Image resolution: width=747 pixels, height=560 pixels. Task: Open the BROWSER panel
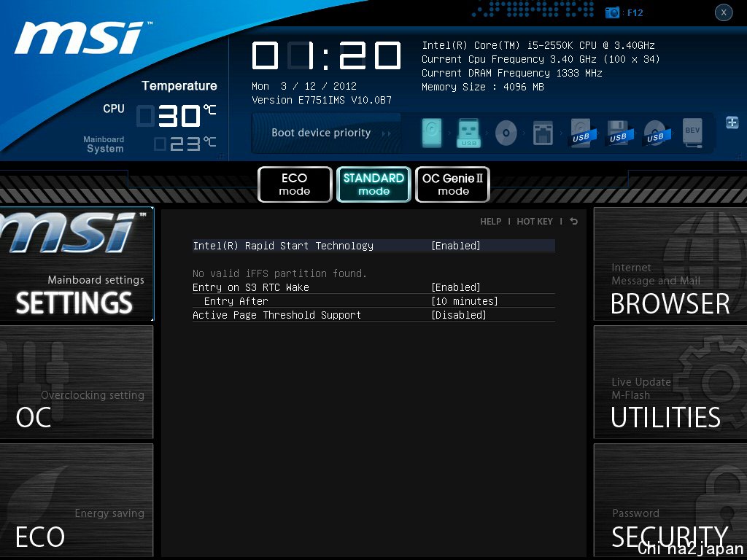click(x=670, y=264)
